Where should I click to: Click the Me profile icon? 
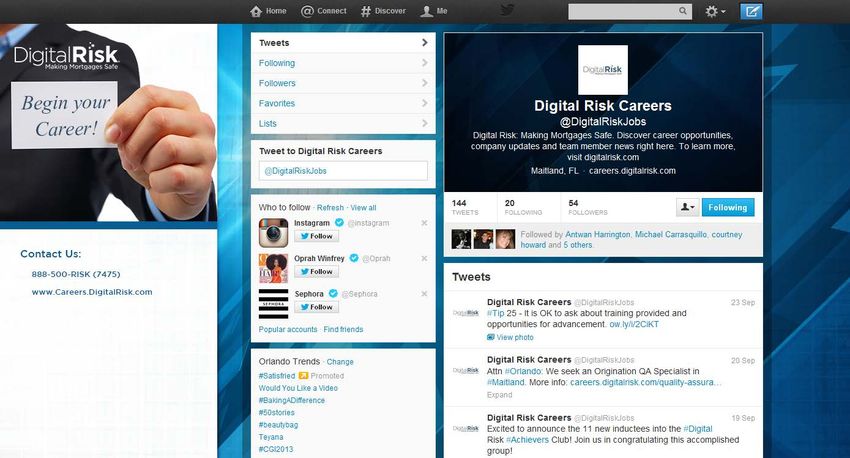pyautogui.click(x=434, y=11)
